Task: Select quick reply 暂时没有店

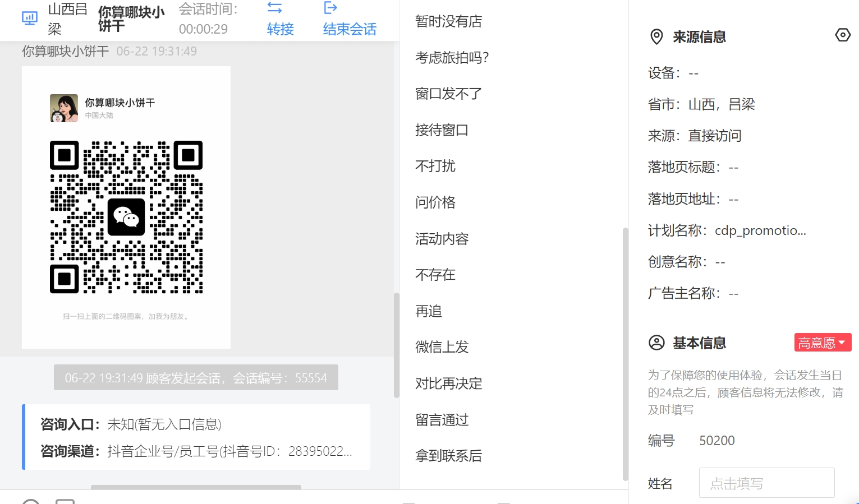Action: (x=448, y=21)
